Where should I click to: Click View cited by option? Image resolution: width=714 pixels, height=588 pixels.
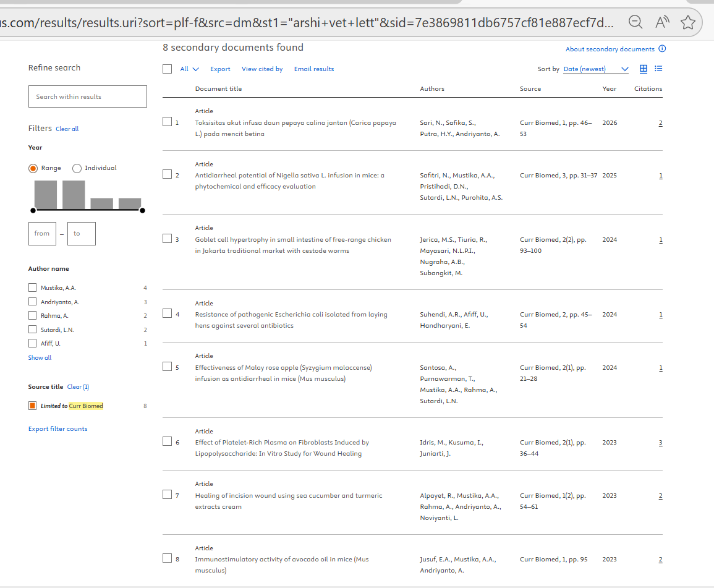[262, 69]
